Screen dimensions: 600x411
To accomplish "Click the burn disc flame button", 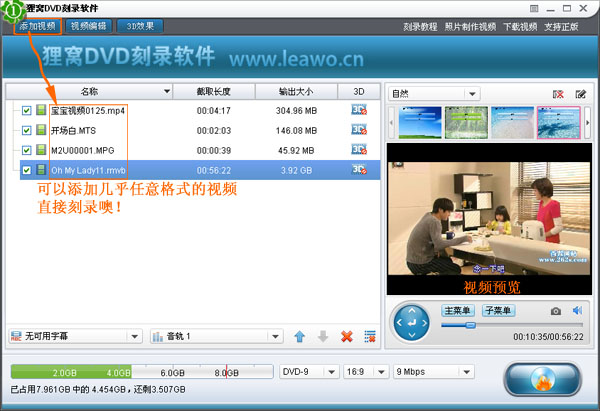I will point(542,379).
